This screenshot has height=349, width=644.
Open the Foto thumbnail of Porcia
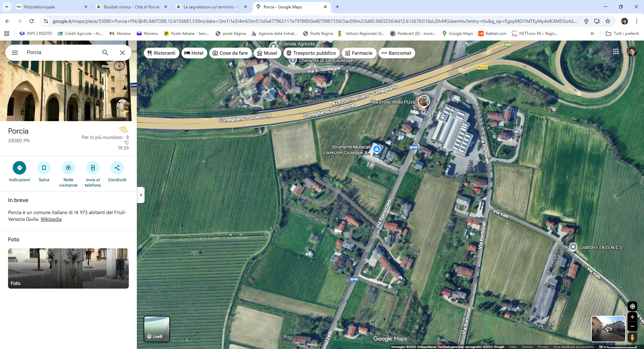point(68,268)
